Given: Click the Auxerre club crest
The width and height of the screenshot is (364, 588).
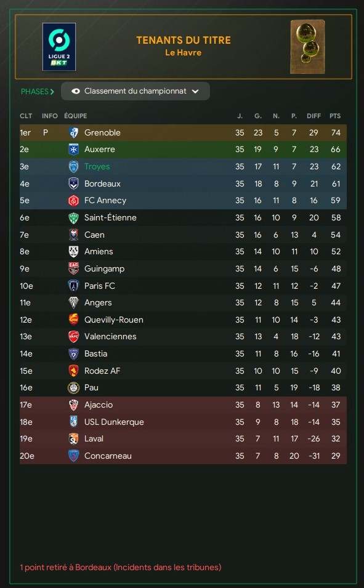Looking at the screenshot, I should (x=73, y=149).
